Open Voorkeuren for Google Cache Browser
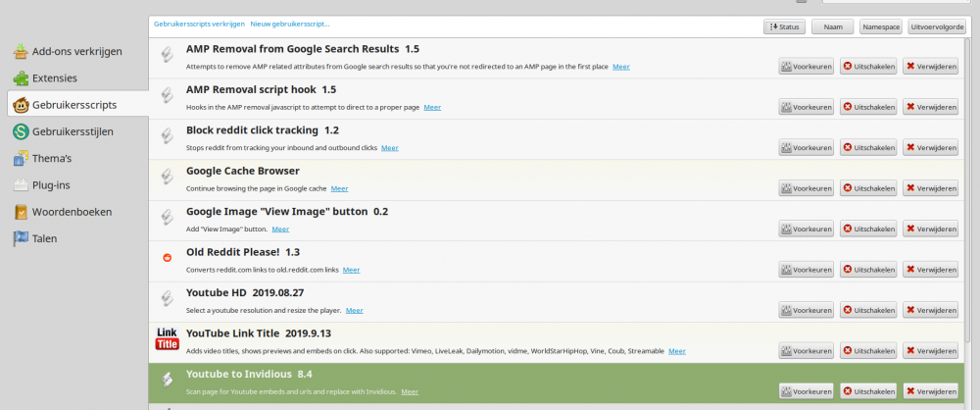 click(807, 188)
